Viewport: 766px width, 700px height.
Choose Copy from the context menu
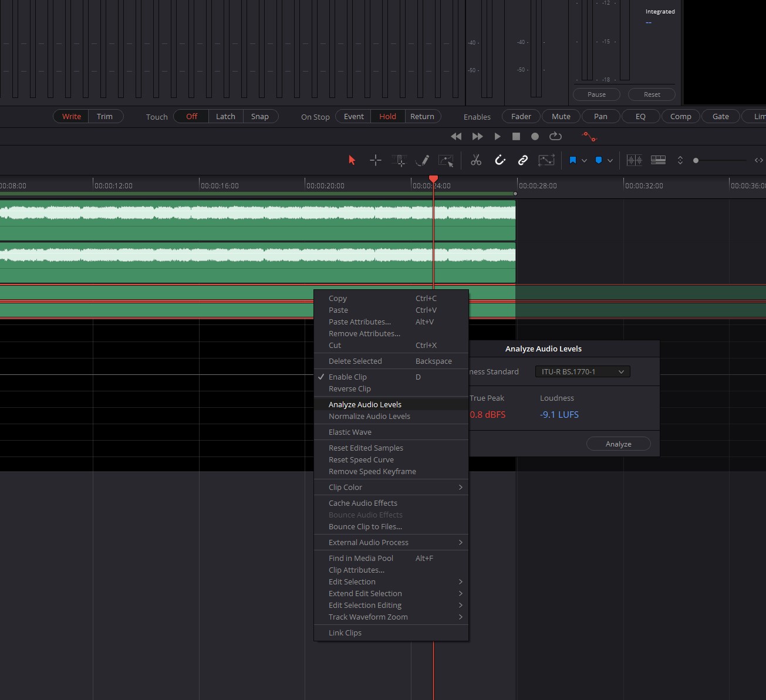(x=391, y=298)
